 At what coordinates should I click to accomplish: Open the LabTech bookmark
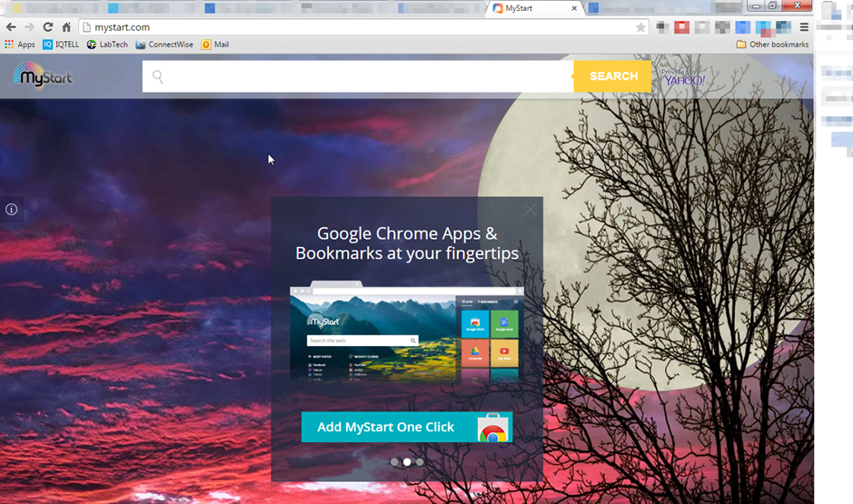pos(108,44)
